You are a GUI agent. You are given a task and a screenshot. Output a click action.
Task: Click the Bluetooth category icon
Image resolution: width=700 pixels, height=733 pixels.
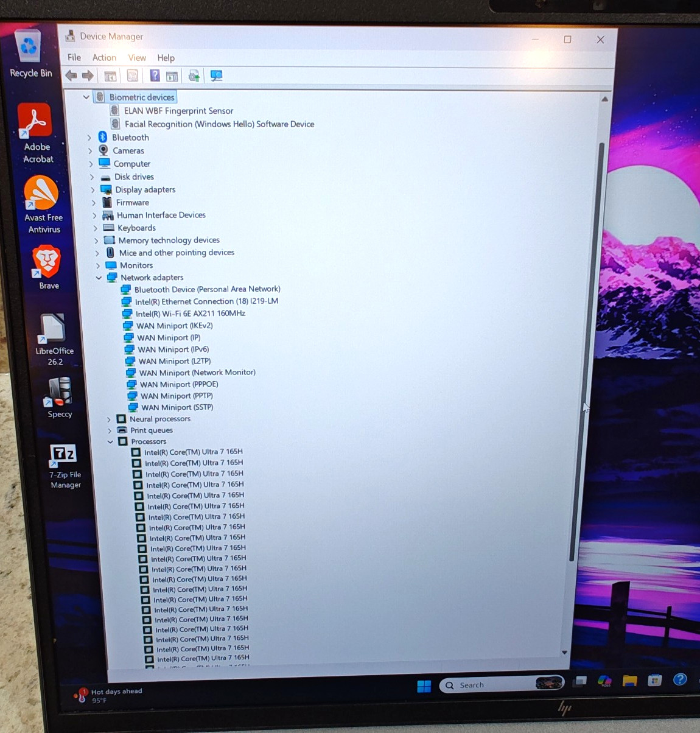tap(103, 137)
